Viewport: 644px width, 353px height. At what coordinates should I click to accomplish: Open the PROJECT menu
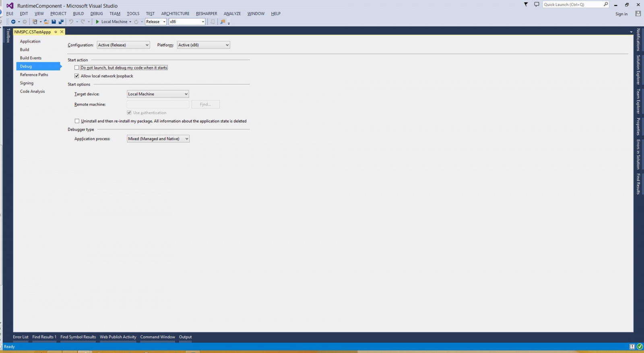[x=58, y=14]
